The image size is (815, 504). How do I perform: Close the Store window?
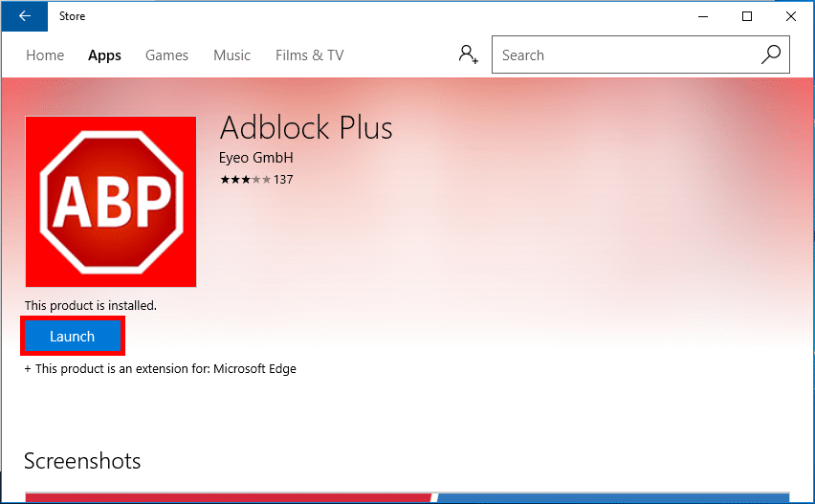(x=790, y=16)
